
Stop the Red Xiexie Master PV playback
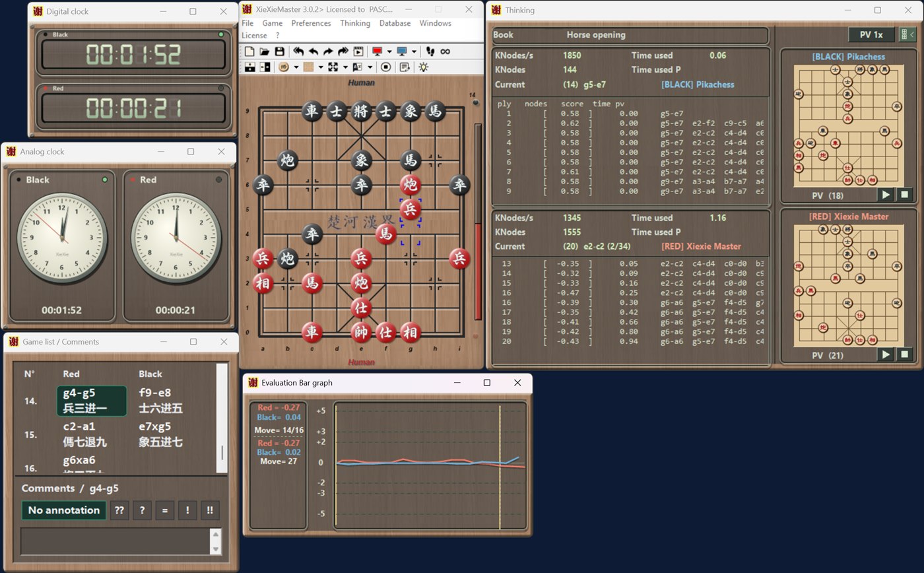point(905,354)
